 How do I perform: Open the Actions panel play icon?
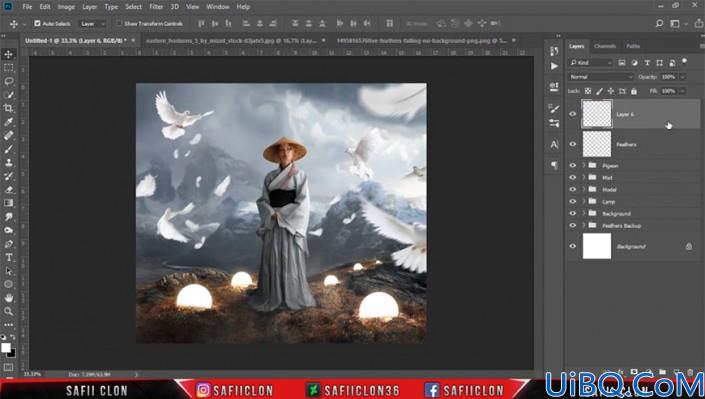click(x=554, y=66)
